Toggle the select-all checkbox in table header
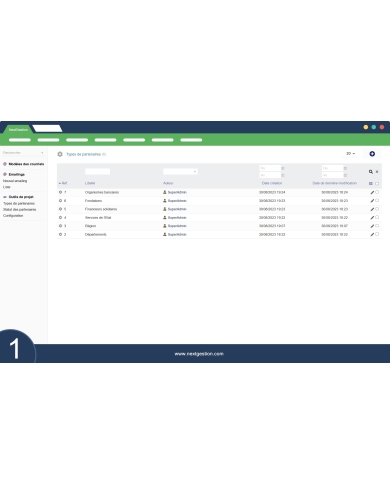 [377, 183]
